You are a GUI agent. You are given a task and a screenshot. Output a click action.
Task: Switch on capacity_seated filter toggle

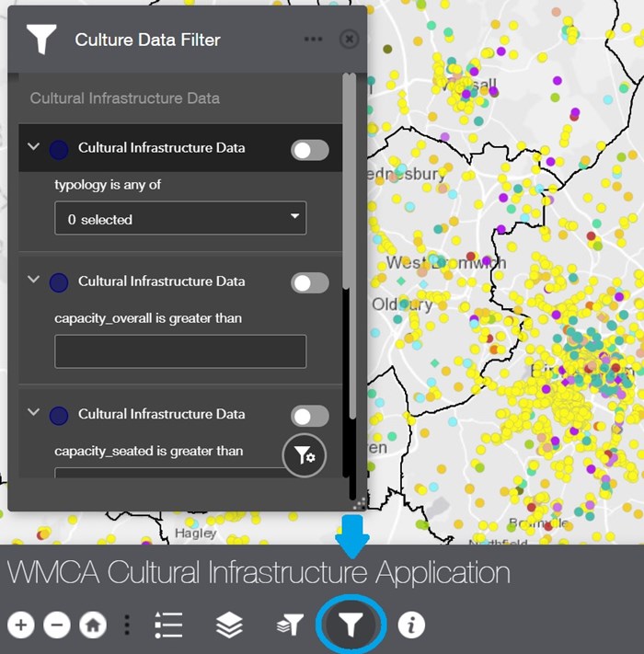point(309,416)
